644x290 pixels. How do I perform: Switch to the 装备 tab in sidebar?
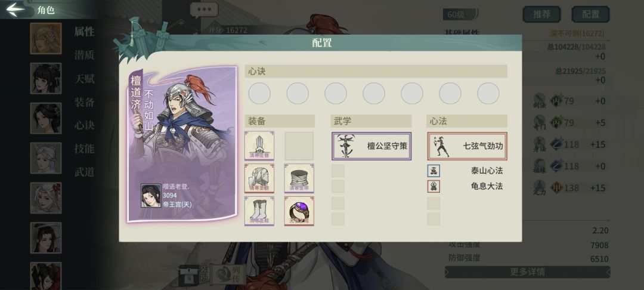pyautogui.click(x=84, y=102)
